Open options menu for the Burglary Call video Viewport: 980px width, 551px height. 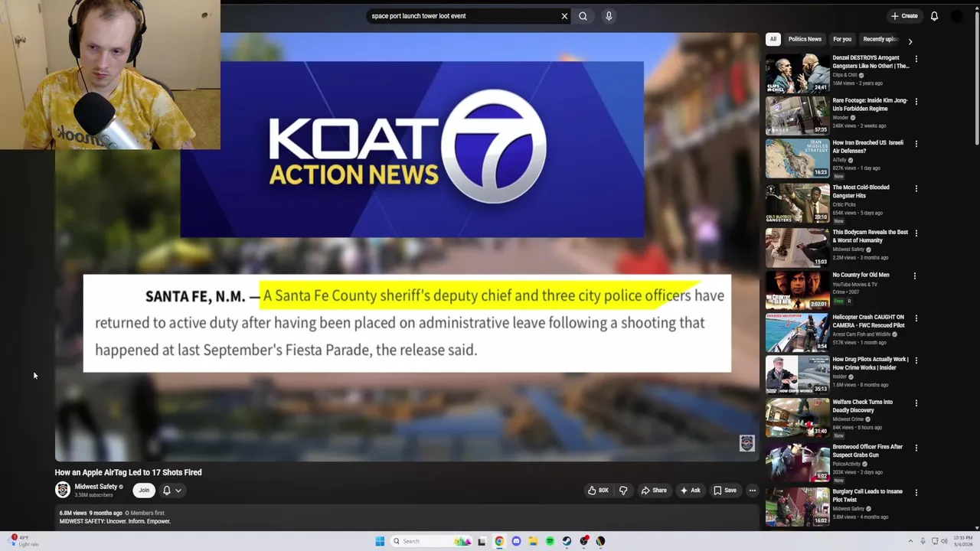pos(916,493)
